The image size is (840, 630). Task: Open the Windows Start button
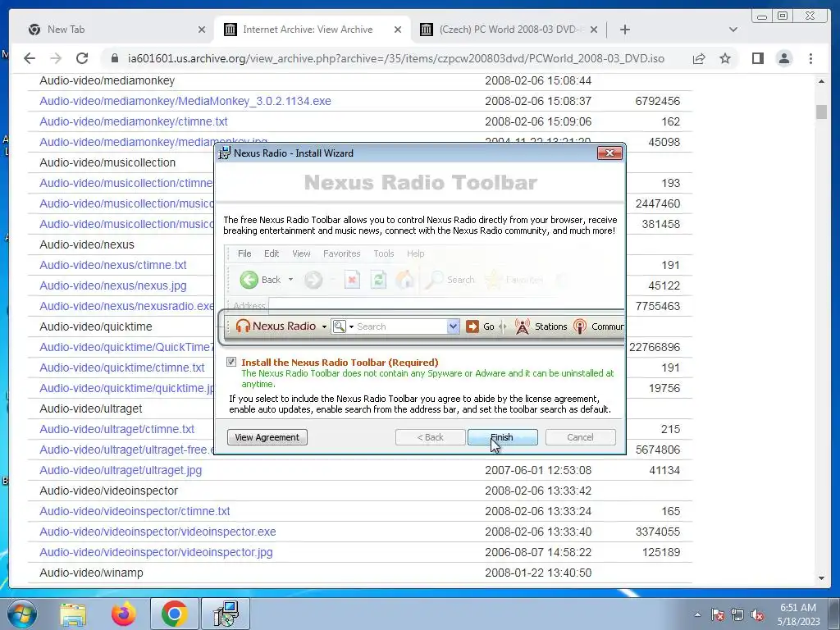pos(21,614)
